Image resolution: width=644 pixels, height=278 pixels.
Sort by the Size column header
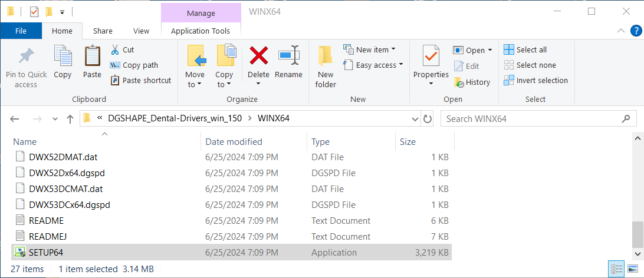425,142
